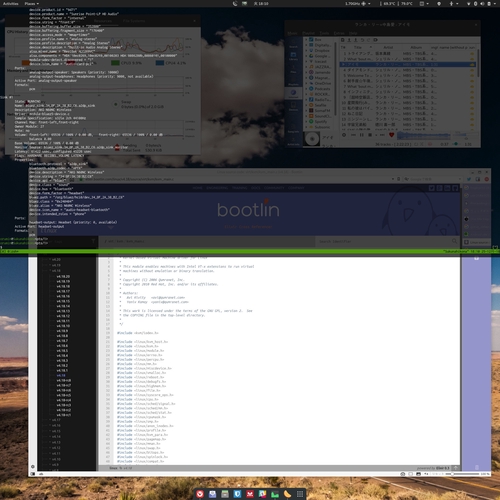Click the bootlin logo
This screenshot has height=500, width=500.
(248, 209)
